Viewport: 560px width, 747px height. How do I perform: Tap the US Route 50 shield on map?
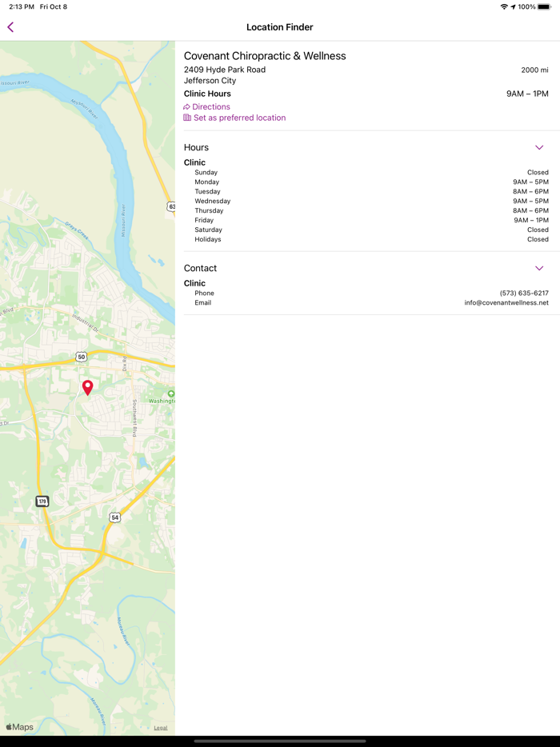[x=82, y=357]
